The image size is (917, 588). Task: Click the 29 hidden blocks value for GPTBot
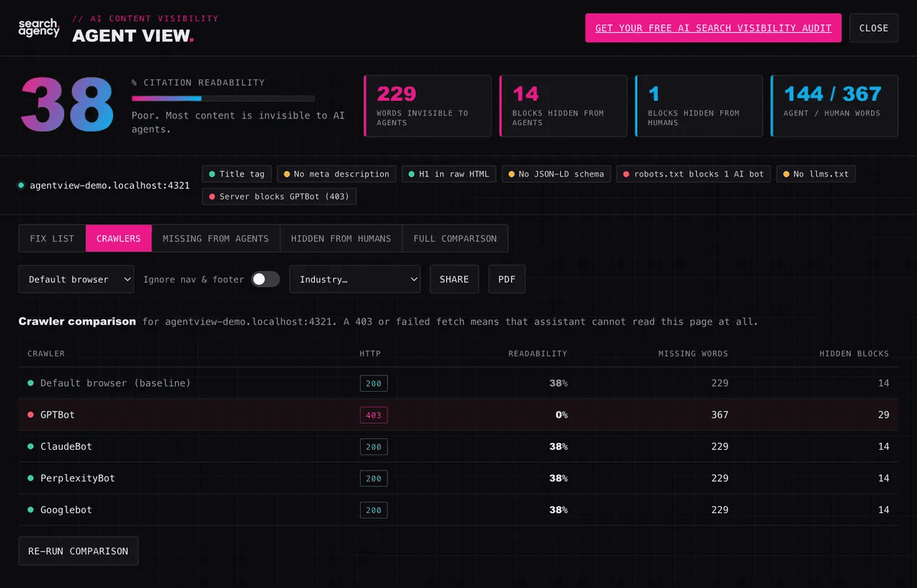coord(883,415)
